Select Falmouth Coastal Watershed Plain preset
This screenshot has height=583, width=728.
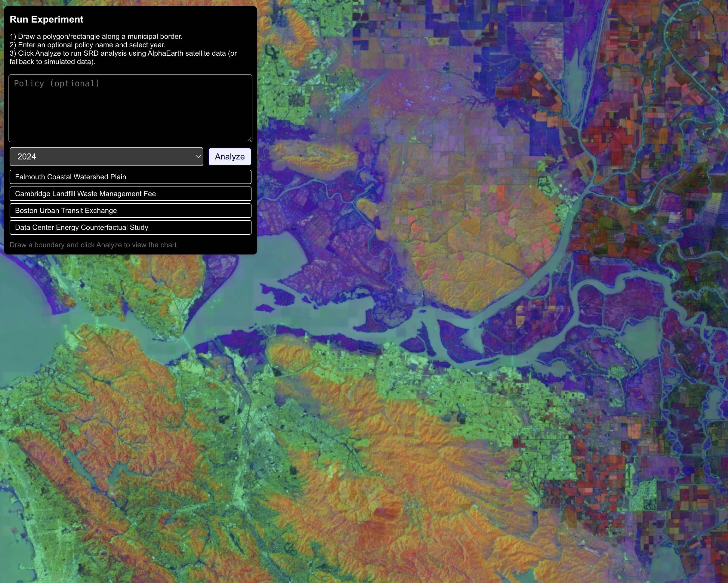130,177
